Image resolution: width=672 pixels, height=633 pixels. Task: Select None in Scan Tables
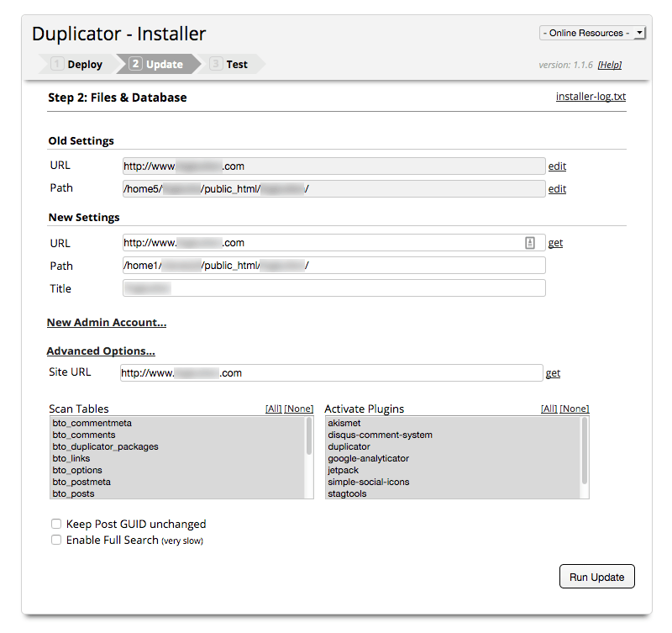pyautogui.click(x=299, y=409)
